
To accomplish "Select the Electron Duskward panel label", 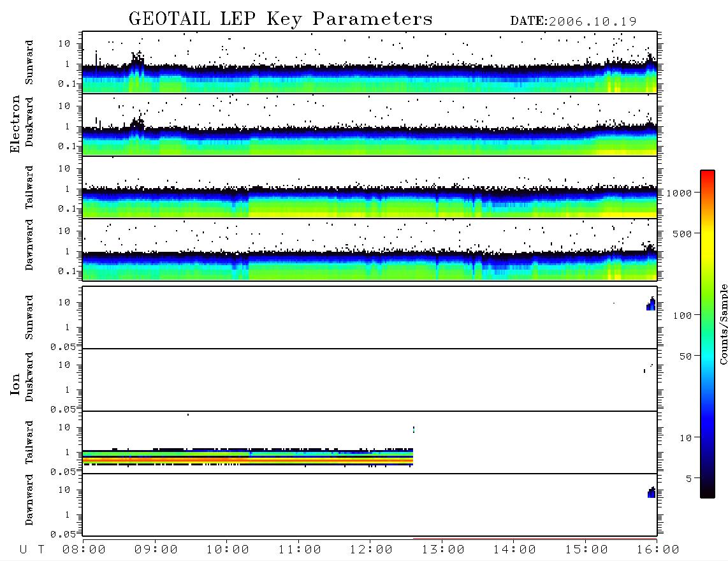I will pyautogui.click(x=29, y=122).
